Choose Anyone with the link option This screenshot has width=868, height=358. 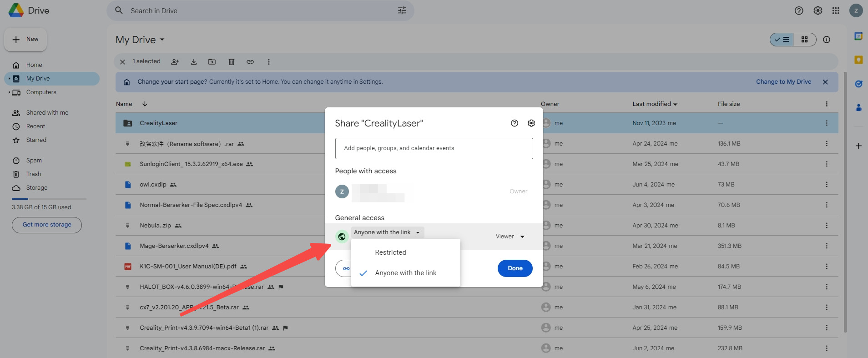click(x=406, y=273)
